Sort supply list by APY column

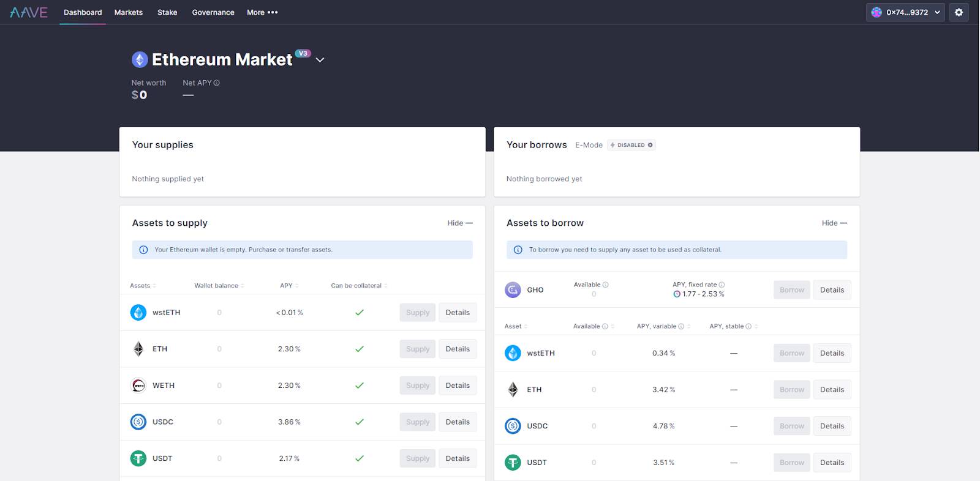point(289,286)
